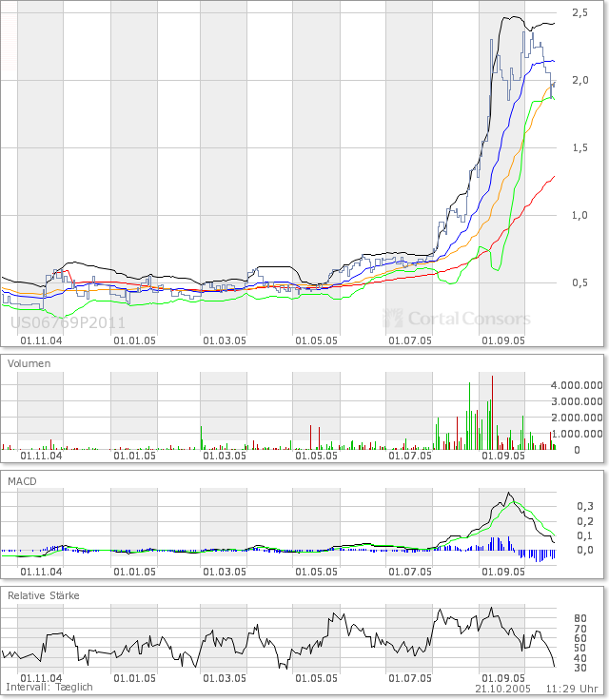Viewport: 609px width, 700px height.
Task: Click the 0,5 price axis label
Action: pos(580,282)
